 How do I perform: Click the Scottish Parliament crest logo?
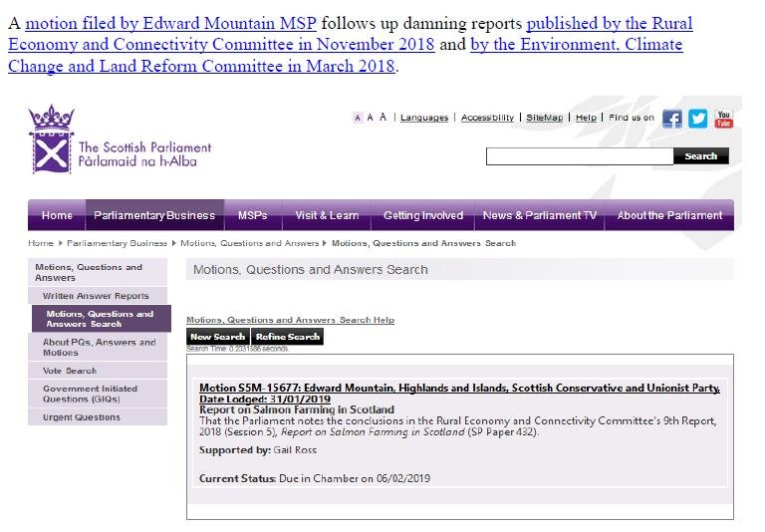point(51,139)
